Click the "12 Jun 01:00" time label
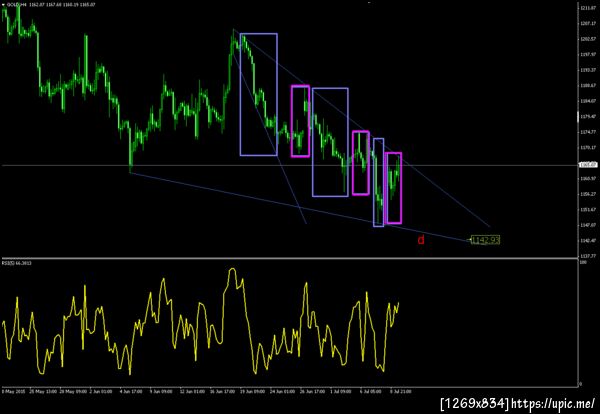600x414 pixels. pos(192,391)
